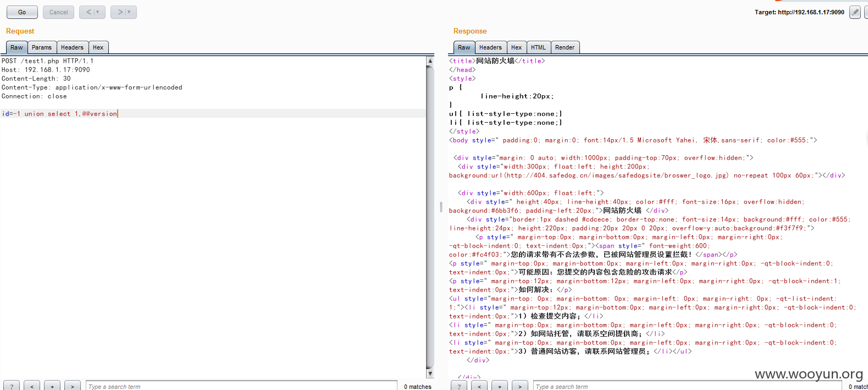Go forward to next request in history

[x=123, y=12]
